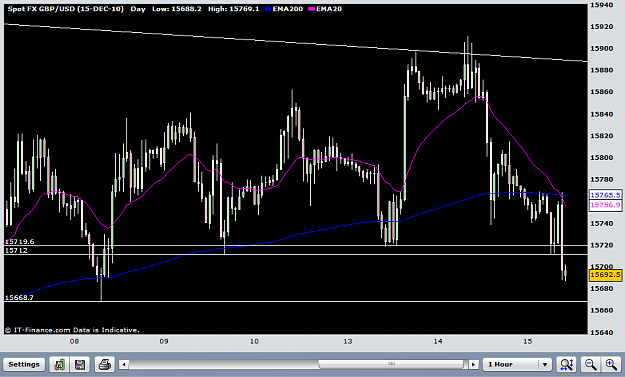
Task: Click the floppy disk save icon
Action: pos(80,364)
